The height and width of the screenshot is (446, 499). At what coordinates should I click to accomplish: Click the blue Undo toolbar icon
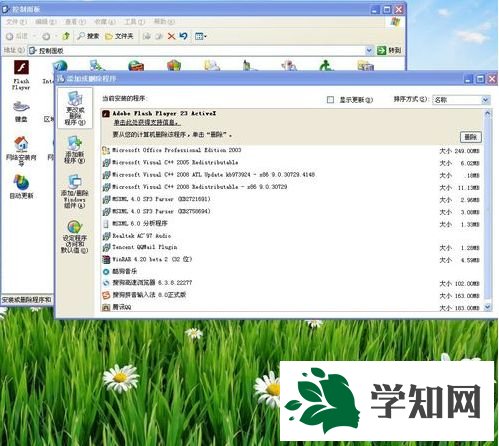(x=183, y=36)
